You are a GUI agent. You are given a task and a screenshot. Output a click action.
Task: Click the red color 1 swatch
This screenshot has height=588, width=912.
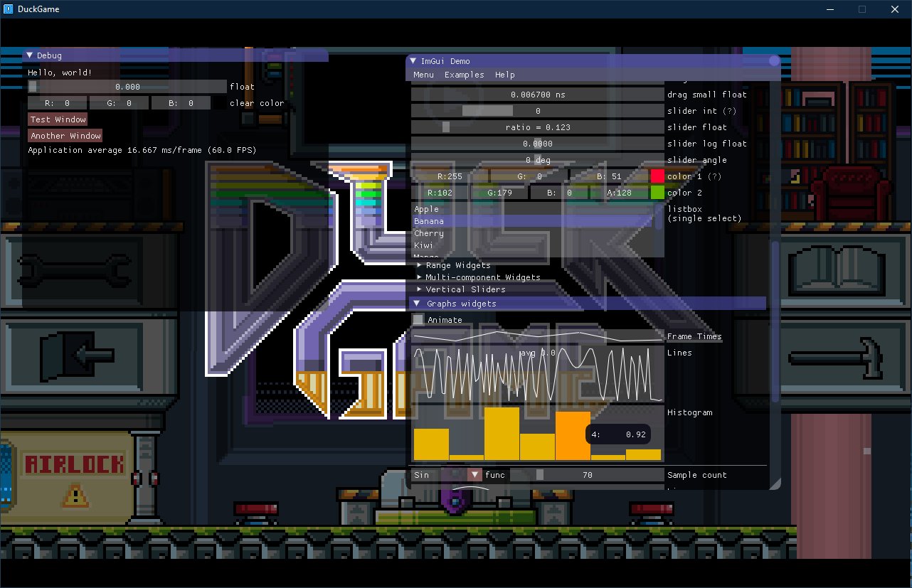tap(657, 176)
